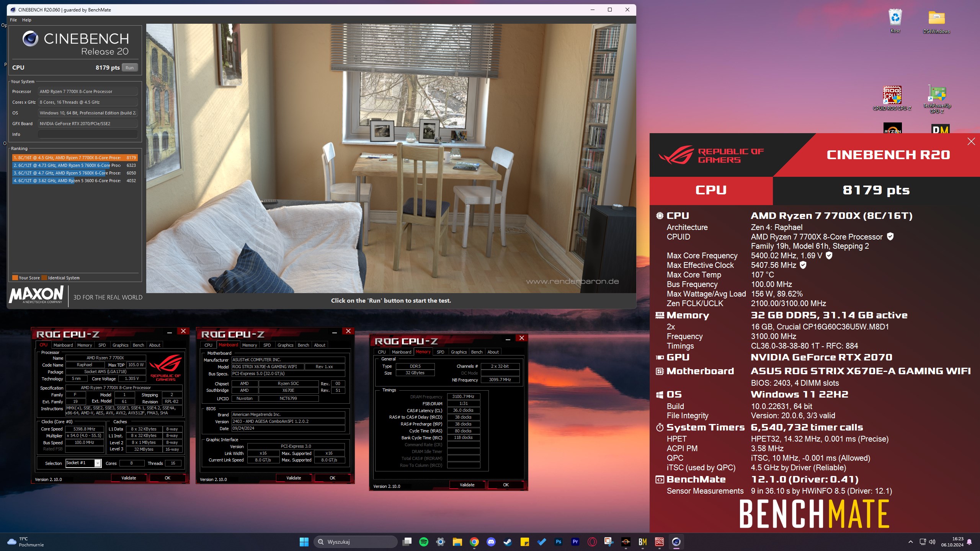Open CPU tab in the Memory CPU-Z window
Screen dimensions: 980x551
(x=382, y=352)
